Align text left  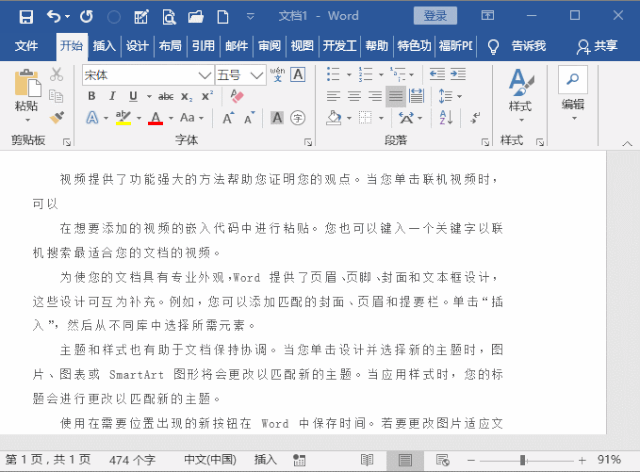tap(333, 96)
